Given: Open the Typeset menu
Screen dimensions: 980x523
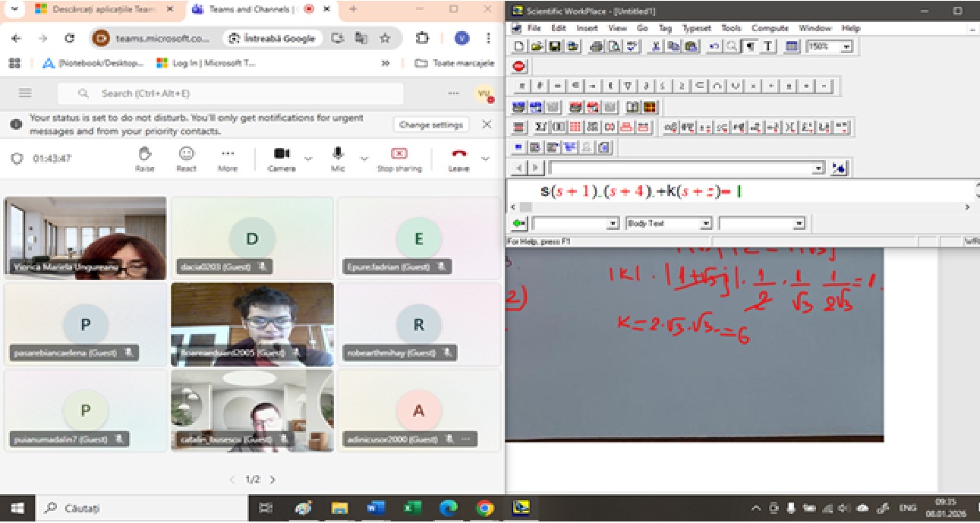Looking at the screenshot, I should pyautogui.click(x=696, y=28).
